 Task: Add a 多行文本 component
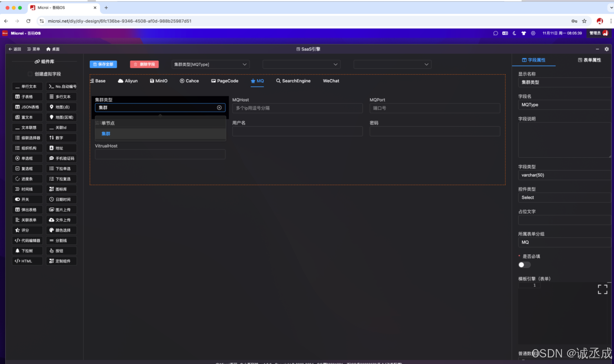[62, 97]
